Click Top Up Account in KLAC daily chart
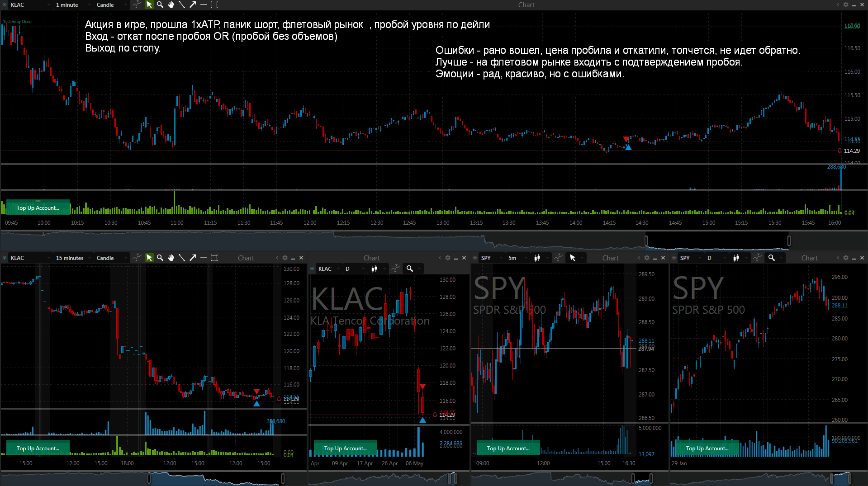Screen dimensions: 868x486 click(346, 448)
